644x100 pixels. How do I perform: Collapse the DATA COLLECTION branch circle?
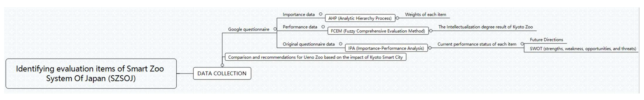coord(222,65)
